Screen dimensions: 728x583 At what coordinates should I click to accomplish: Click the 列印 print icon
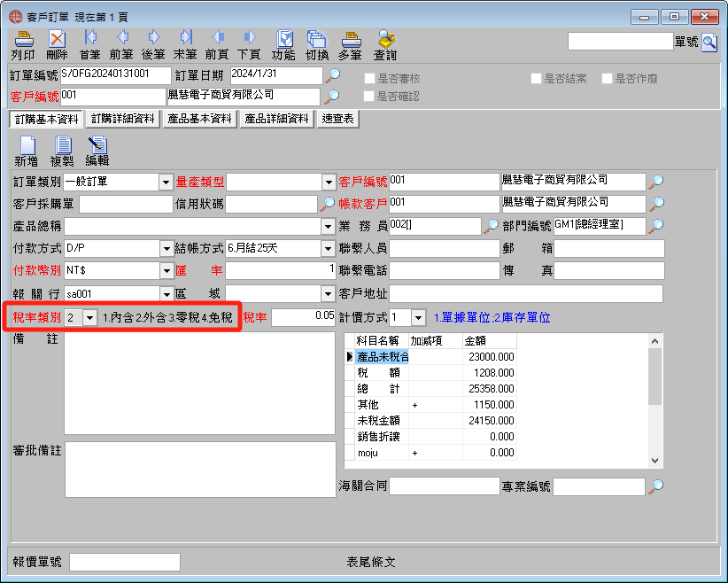coord(23,45)
